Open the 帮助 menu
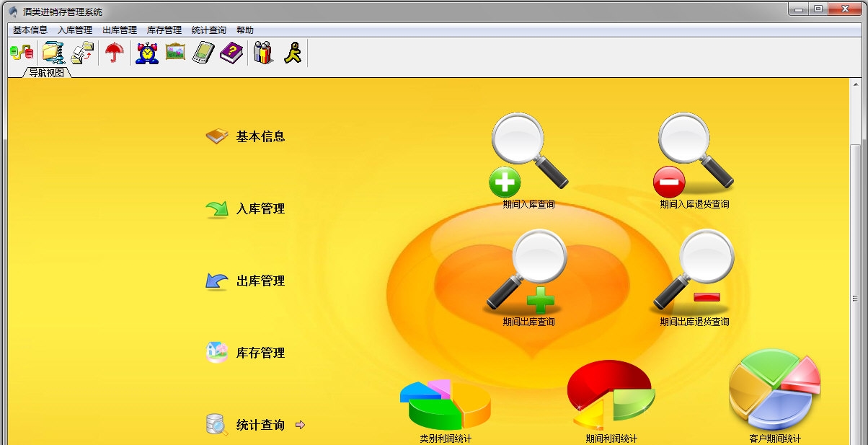This screenshot has width=868, height=445. [245, 30]
